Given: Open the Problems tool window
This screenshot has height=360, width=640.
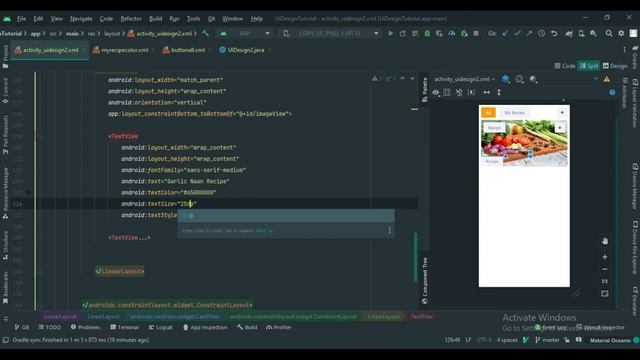Looking at the screenshot, I should (x=85, y=327).
